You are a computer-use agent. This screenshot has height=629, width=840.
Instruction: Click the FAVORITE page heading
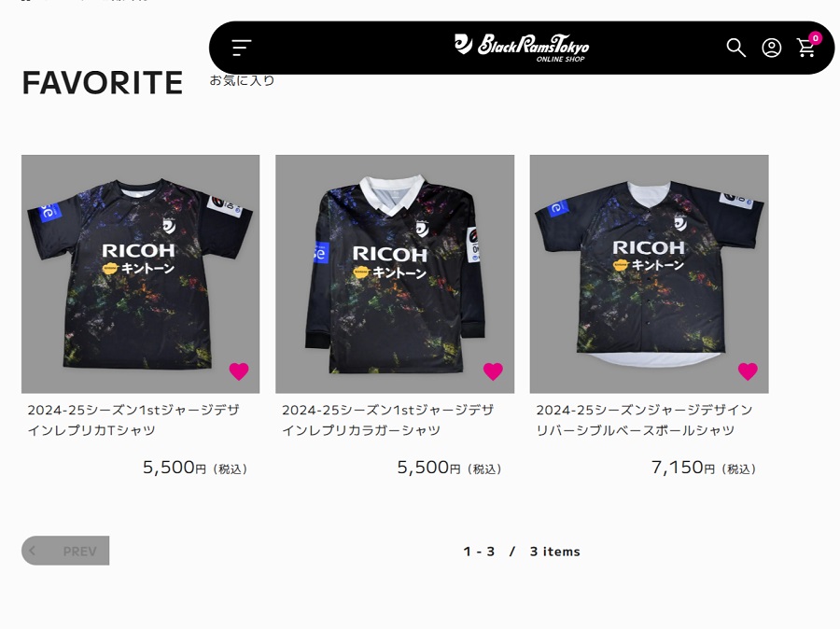click(103, 82)
